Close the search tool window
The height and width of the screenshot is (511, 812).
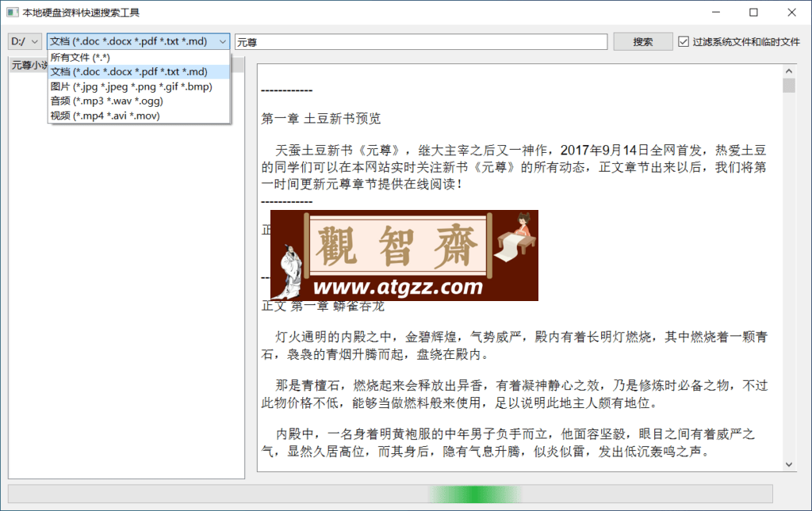[x=792, y=13]
